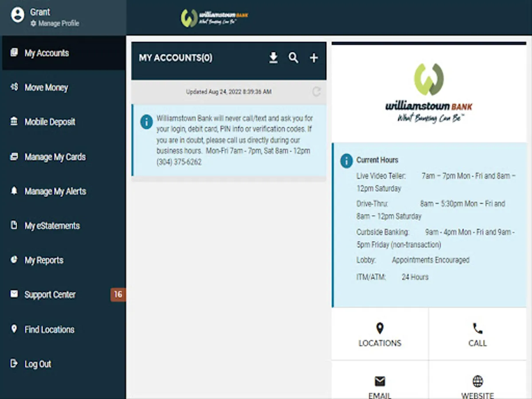Click the Manage My Cards icon
Image resolution: width=532 pixels, height=399 pixels.
14,156
